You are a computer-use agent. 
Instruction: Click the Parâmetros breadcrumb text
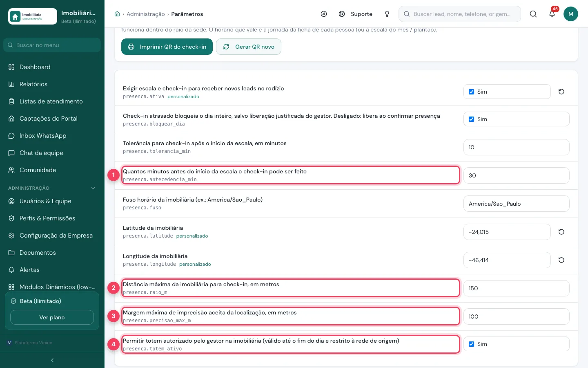tap(187, 14)
